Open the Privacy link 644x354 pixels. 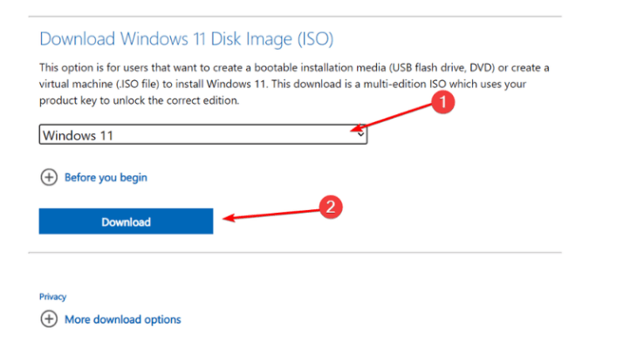tap(52, 297)
